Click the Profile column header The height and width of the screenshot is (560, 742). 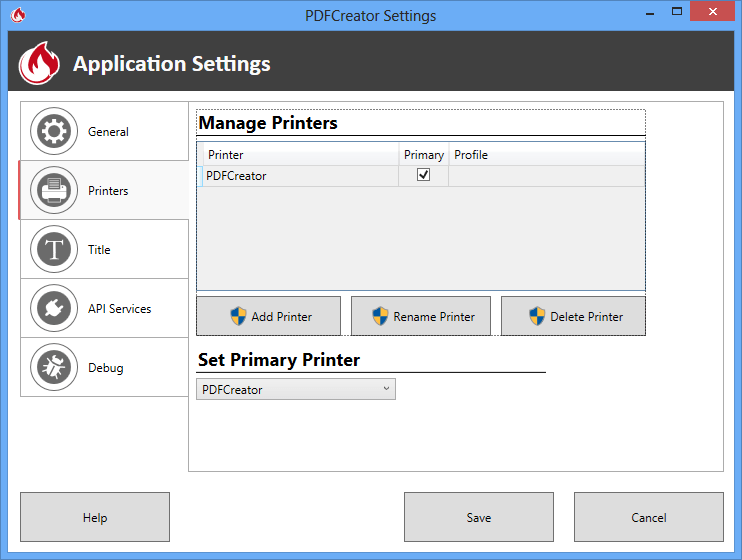pyautogui.click(x=547, y=155)
